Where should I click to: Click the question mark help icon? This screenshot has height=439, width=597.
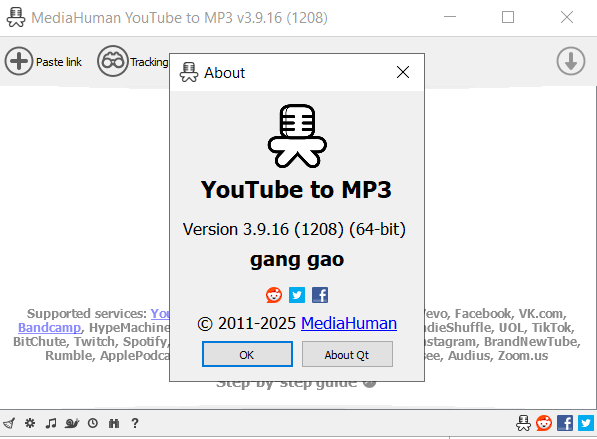(135, 423)
